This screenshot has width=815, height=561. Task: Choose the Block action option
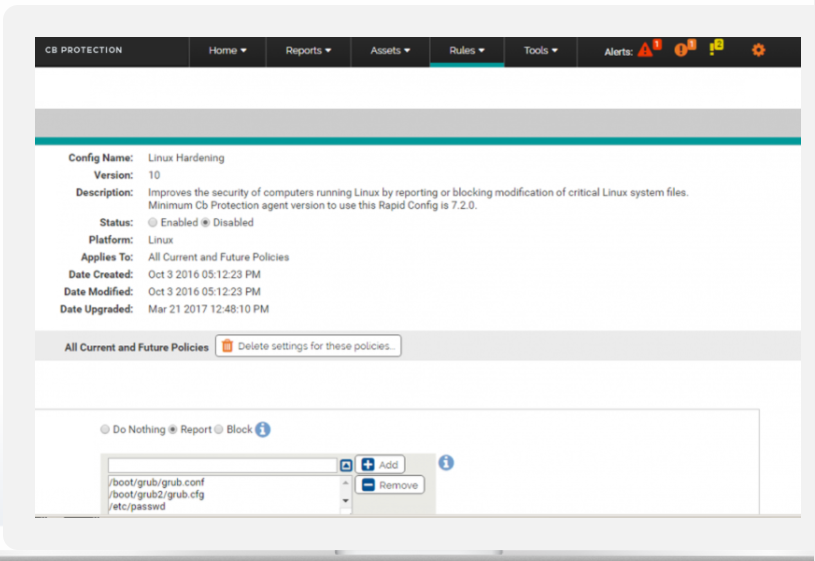pyautogui.click(x=219, y=429)
